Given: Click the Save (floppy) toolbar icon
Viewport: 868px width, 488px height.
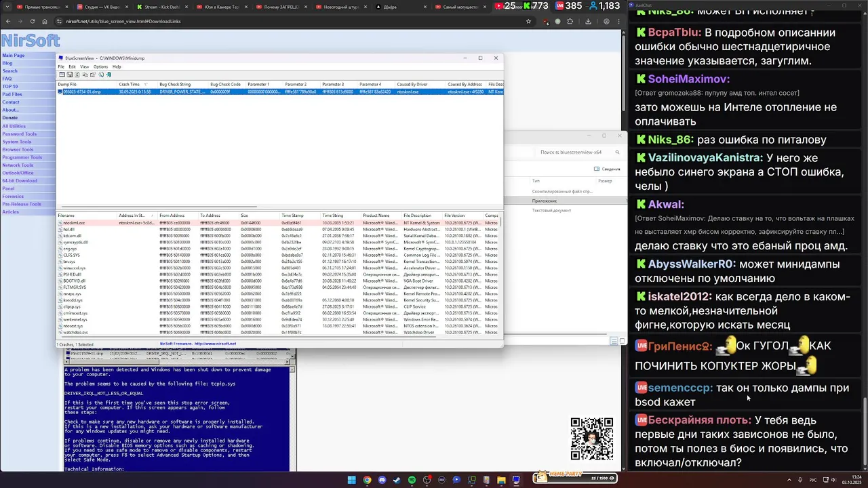Looking at the screenshot, I should (70, 75).
